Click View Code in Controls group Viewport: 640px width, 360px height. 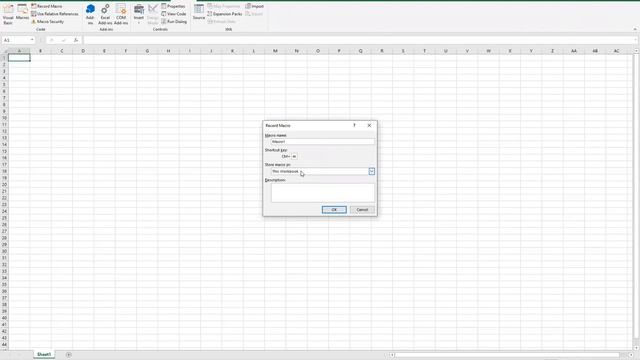pyautogui.click(x=174, y=14)
